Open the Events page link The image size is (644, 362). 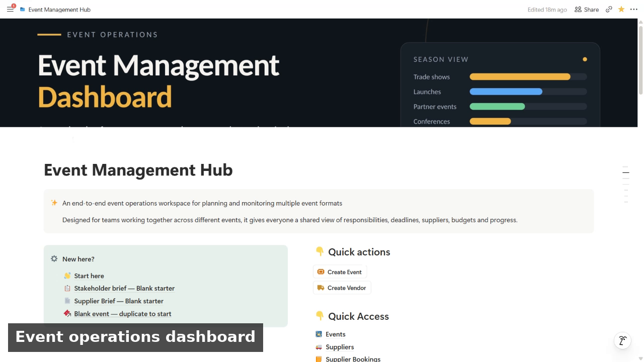(x=330, y=334)
